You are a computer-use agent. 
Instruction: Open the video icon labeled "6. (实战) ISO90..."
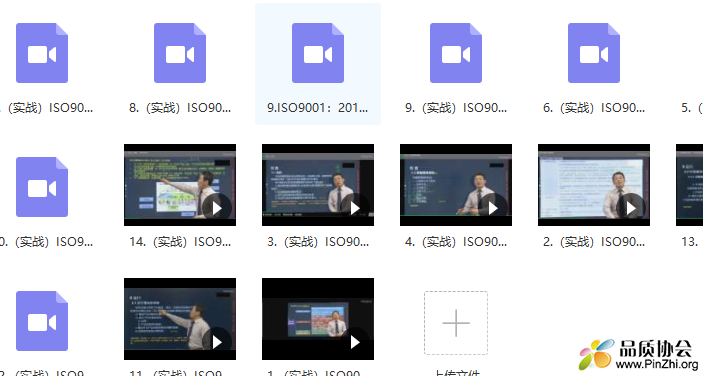(x=594, y=53)
